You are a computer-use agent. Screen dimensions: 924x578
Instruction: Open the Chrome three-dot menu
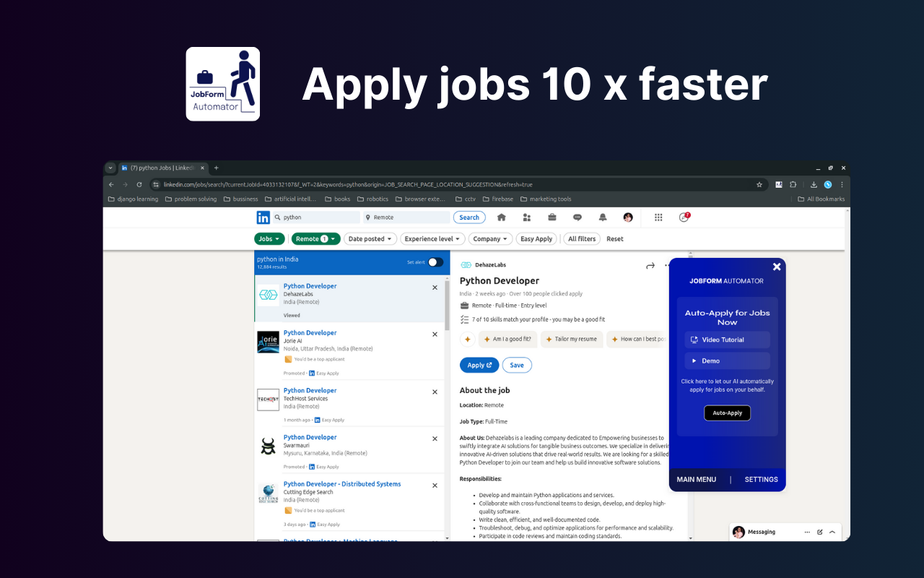point(842,185)
